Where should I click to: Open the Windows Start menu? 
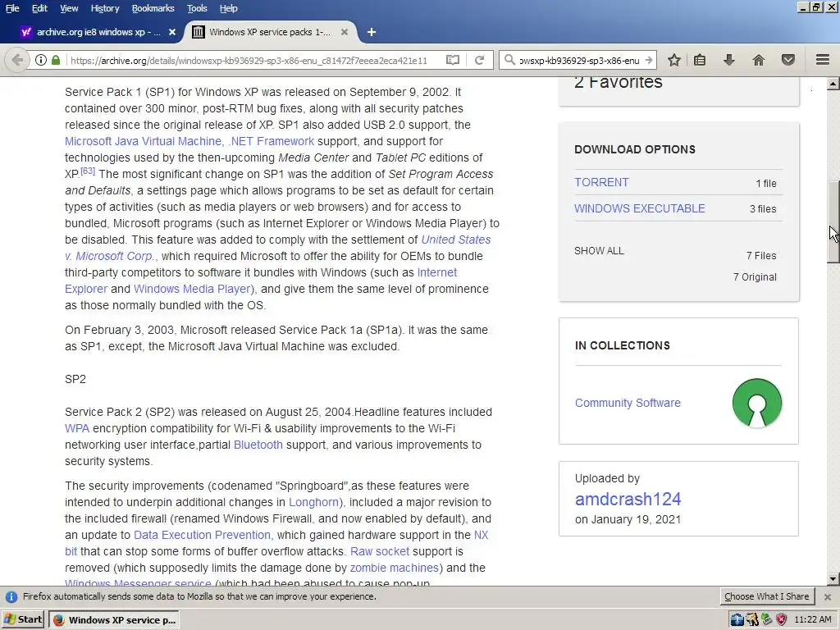(x=24, y=620)
